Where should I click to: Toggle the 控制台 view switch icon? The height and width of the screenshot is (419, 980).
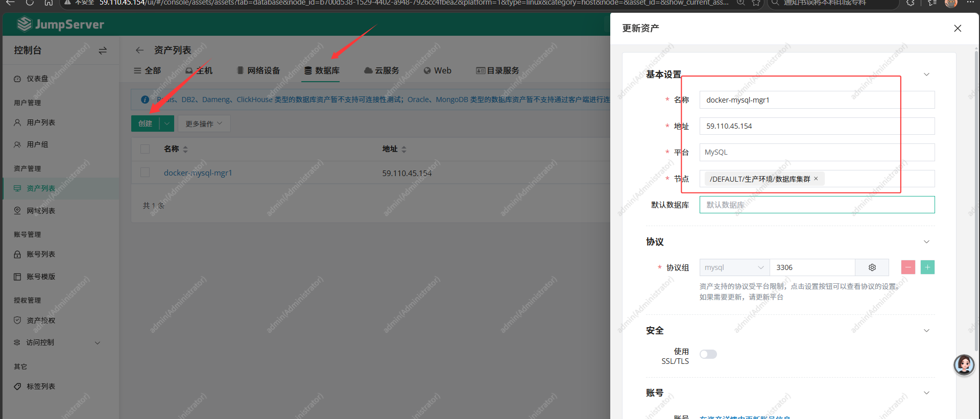click(103, 51)
